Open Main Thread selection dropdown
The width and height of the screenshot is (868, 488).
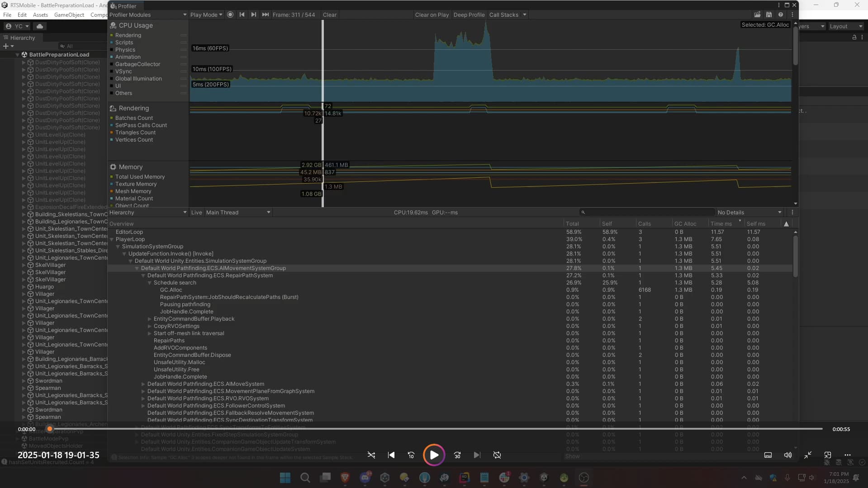pos(238,212)
